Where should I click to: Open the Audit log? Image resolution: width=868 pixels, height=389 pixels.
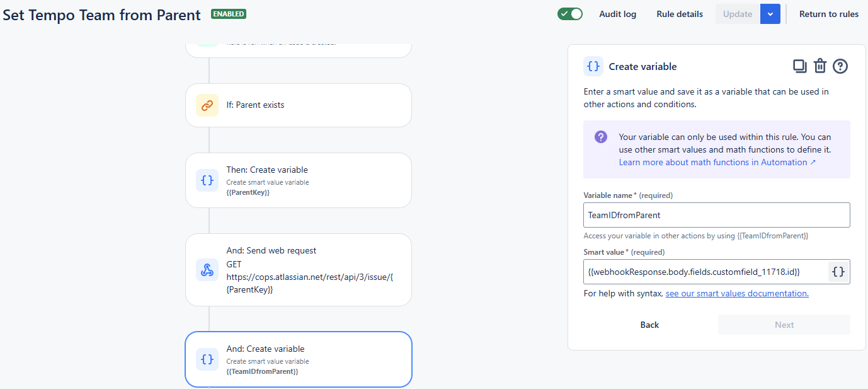pos(617,14)
